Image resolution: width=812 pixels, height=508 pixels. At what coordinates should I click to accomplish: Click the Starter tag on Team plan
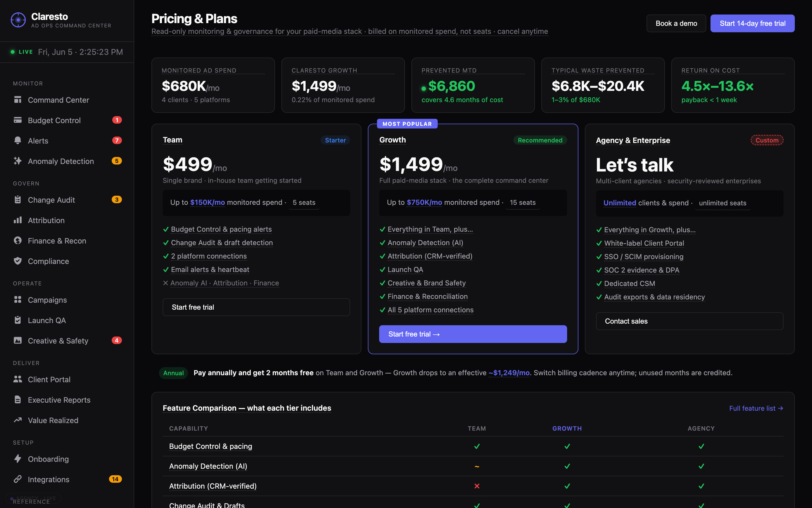pyautogui.click(x=335, y=140)
